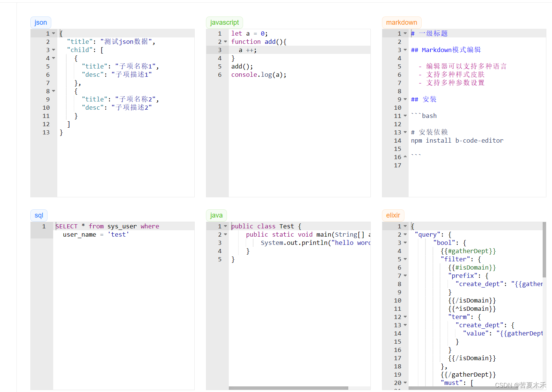This screenshot has width=552, height=392.
Task: Fold the javascript function at line 2
Action: pyautogui.click(x=225, y=42)
